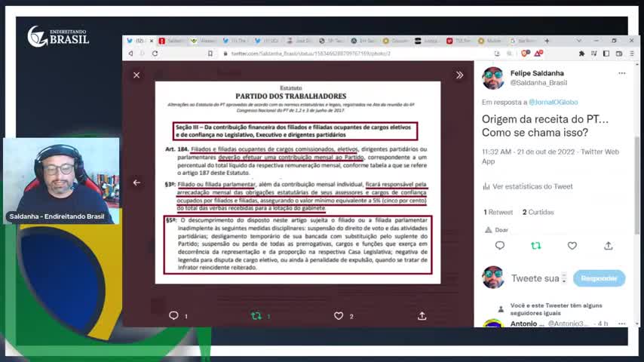The height and width of the screenshot is (362, 644).
Task: Open a new tab with plus button
Action: (547, 41)
